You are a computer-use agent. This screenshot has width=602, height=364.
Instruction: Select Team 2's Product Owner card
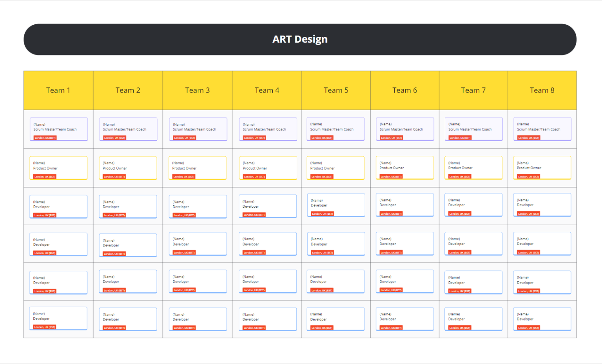pos(128,168)
